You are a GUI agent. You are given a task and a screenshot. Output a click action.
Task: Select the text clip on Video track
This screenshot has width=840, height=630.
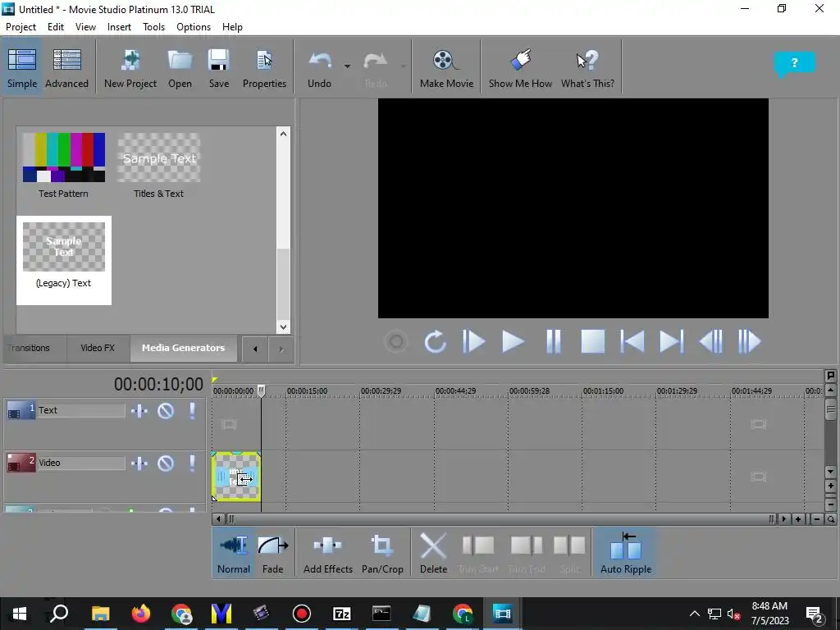[236, 477]
